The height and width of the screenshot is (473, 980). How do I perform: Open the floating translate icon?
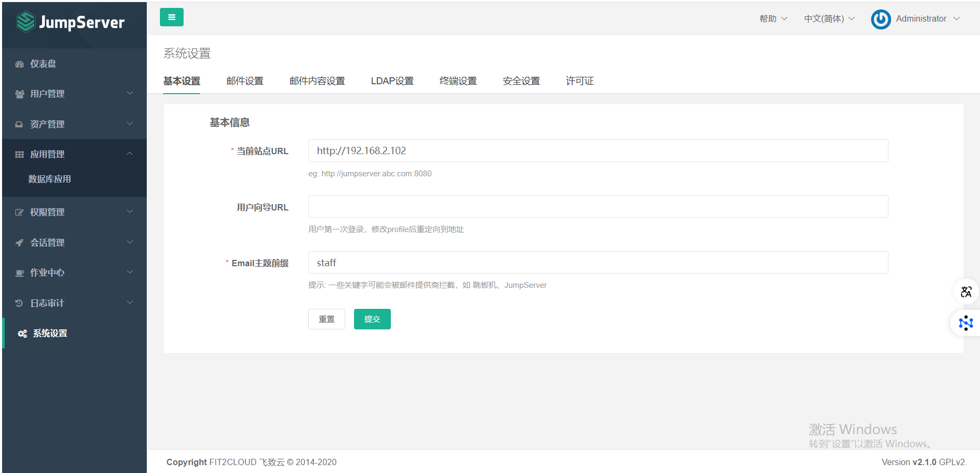click(966, 292)
